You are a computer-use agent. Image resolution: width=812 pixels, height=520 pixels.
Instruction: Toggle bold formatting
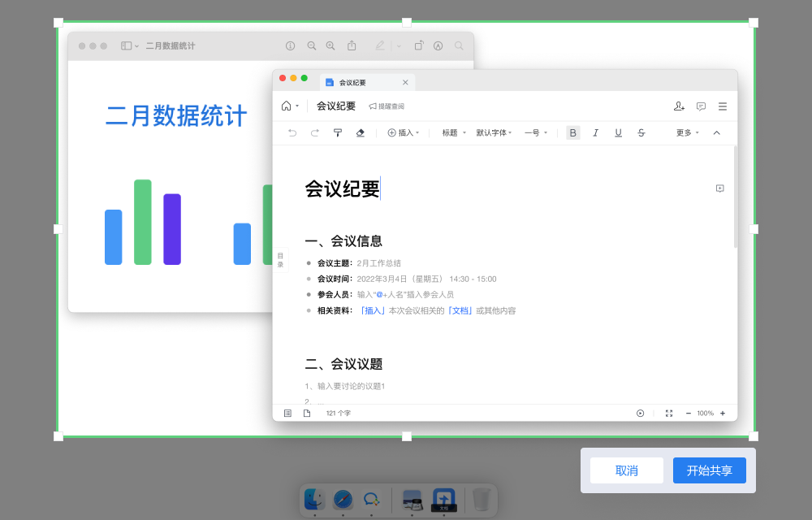pyautogui.click(x=572, y=133)
